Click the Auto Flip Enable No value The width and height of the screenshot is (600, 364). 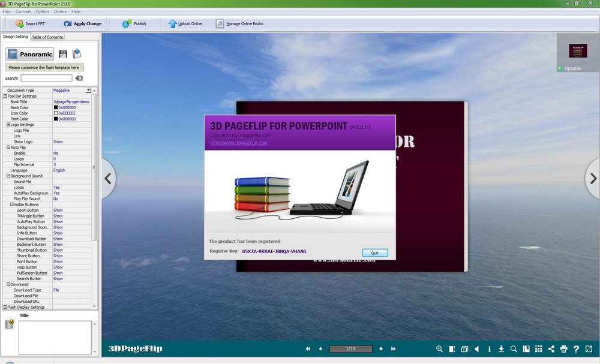coord(56,153)
